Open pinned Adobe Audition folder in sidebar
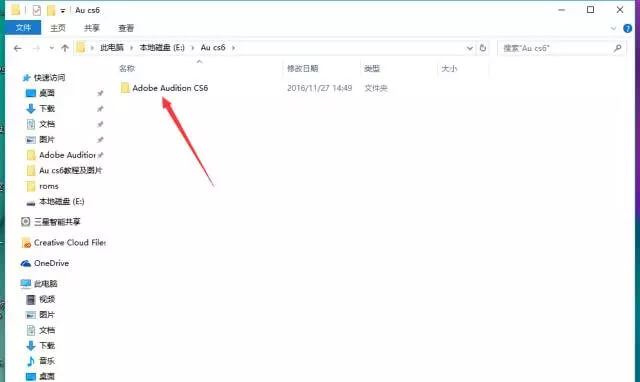 (x=67, y=155)
